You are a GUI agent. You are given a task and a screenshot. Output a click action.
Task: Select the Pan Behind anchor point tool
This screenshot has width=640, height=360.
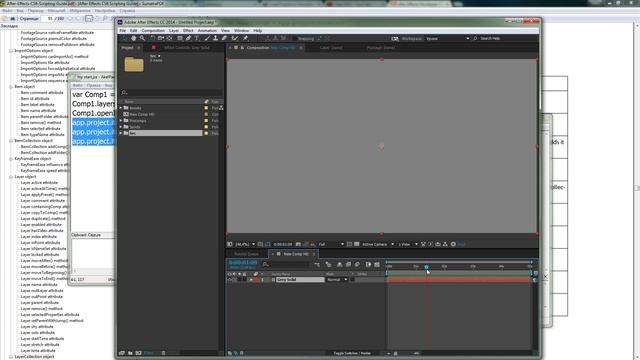point(169,38)
